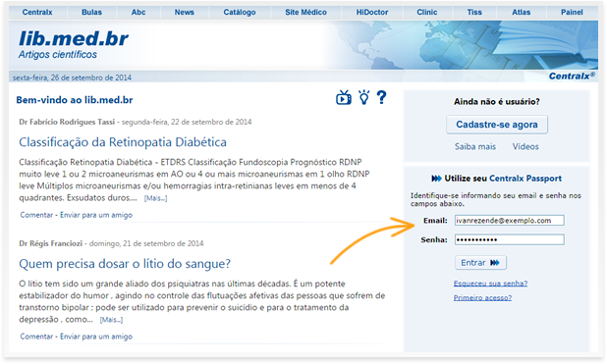Image resolution: width=607 pixels, height=364 pixels.
Task: Go to Atlas in top menu
Action: coord(522,13)
